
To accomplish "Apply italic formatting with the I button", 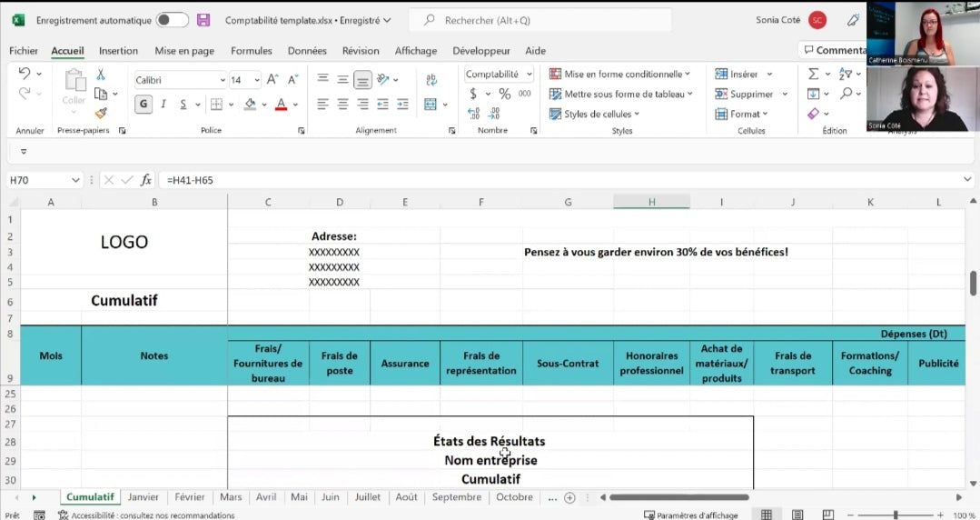I will point(163,105).
